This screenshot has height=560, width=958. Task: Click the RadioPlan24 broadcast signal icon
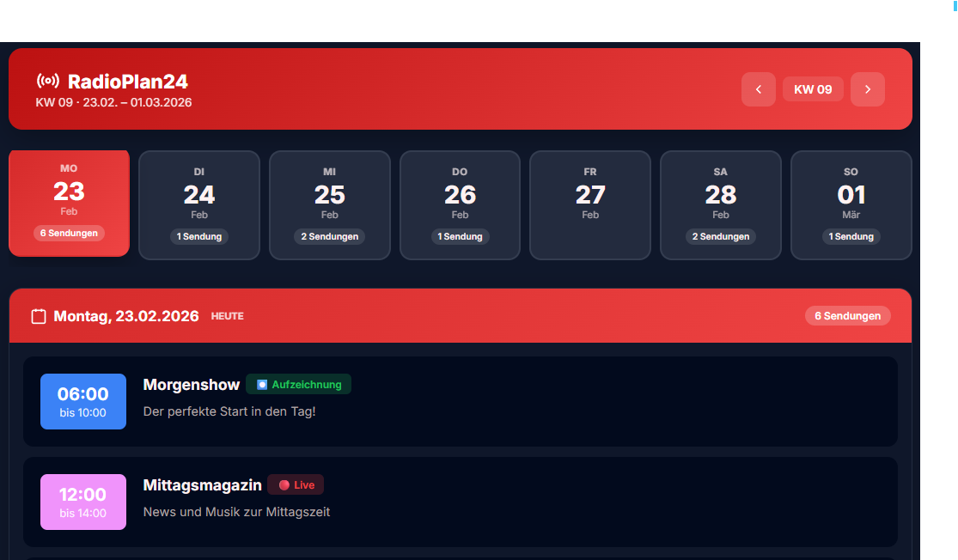[48, 82]
